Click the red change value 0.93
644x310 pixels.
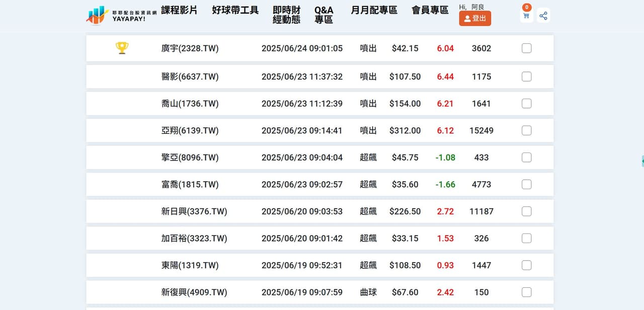[x=445, y=265]
